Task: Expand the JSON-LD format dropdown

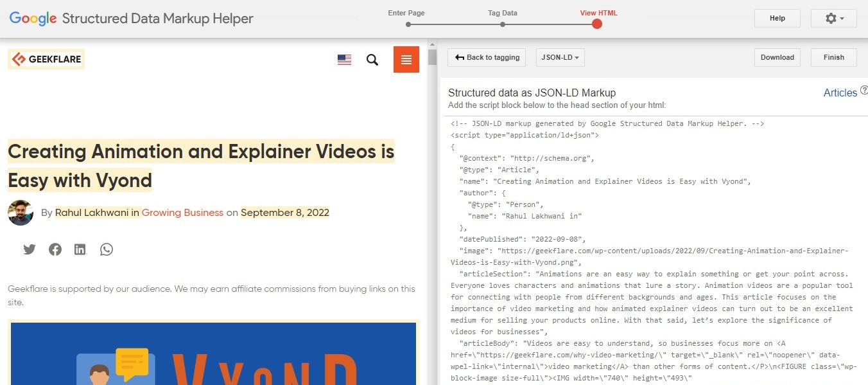Action: click(560, 57)
